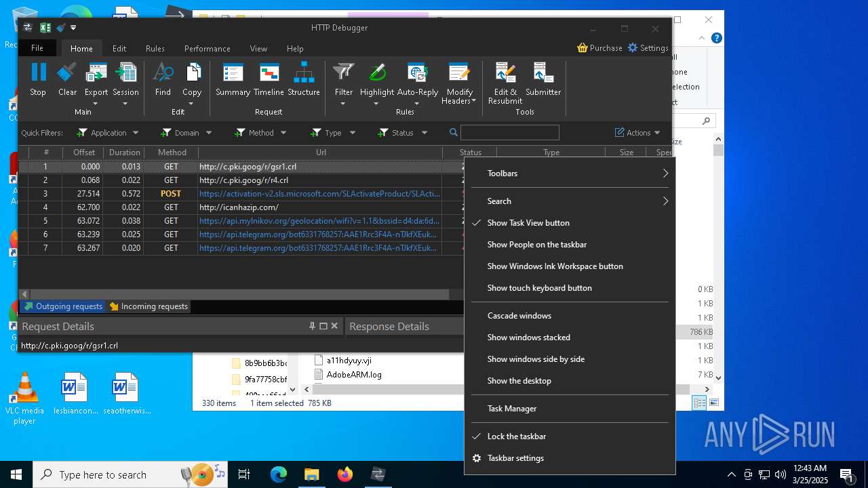Click the search magnifier in quick filters

454,133
